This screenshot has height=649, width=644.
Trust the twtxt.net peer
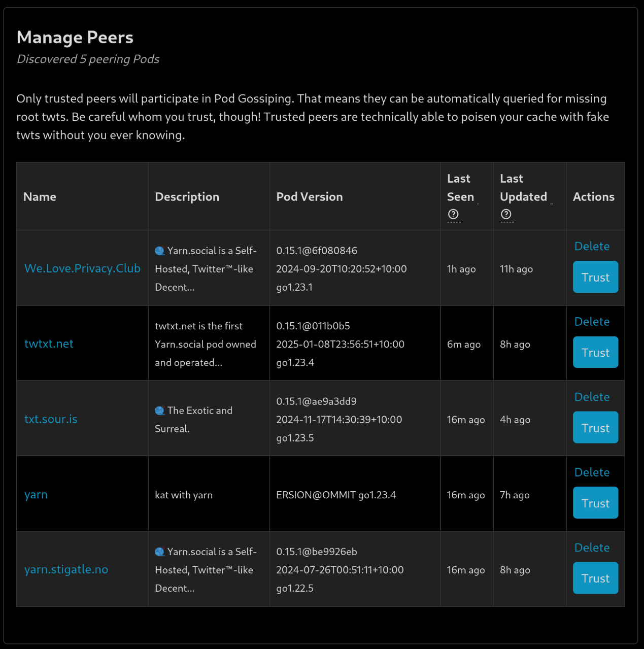[x=595, y=352]
